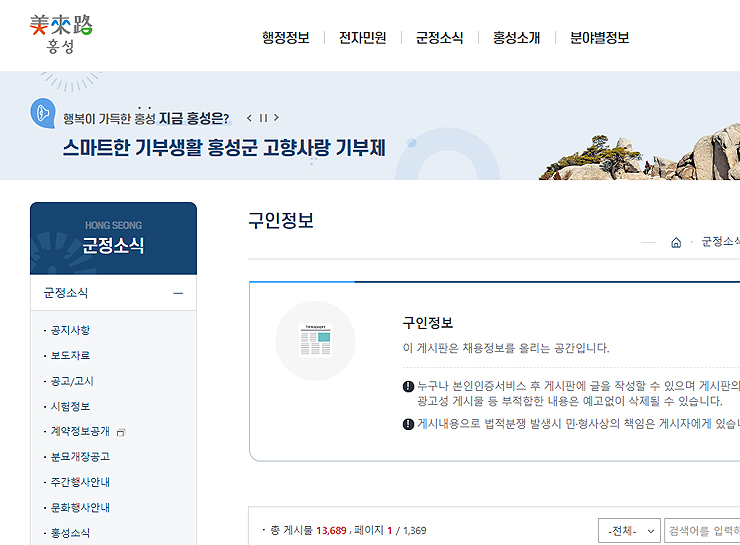Show next banner news with right arrow
This screenshot has height=545, width=740.
pyautogui.click(x=277, y=118)
